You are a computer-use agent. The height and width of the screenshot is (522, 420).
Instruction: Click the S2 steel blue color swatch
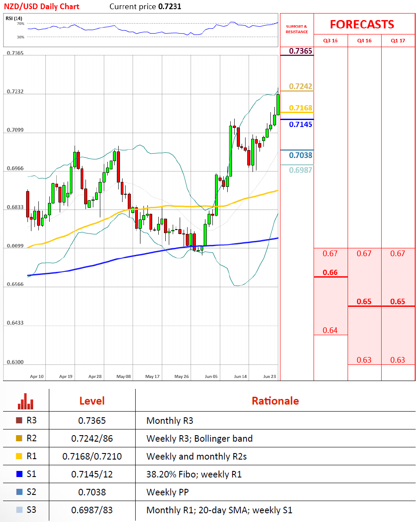[x=19, y=492]
